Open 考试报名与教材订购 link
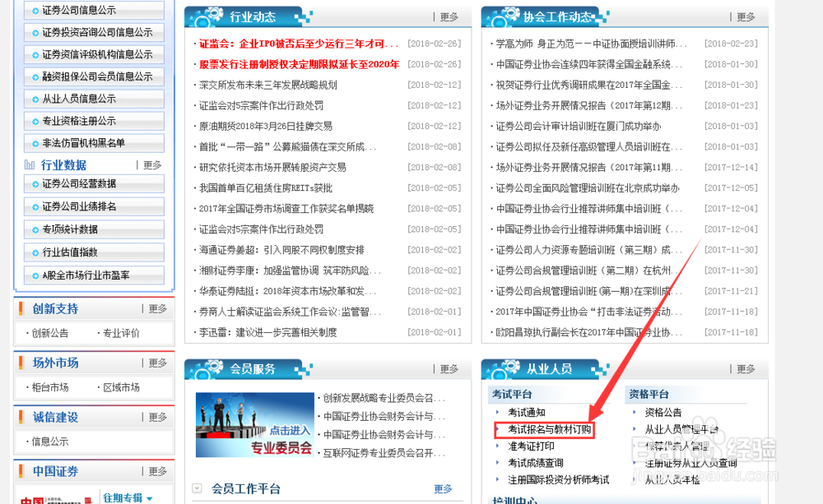Viewport: 823px width, 504px height. point(550,429)
